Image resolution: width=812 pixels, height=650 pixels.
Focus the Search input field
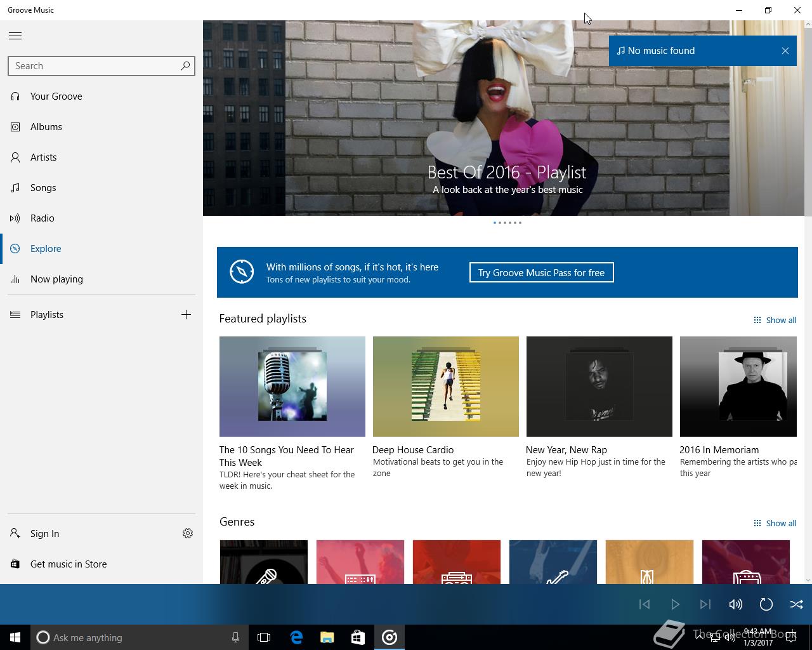click(x=101, y=66)
